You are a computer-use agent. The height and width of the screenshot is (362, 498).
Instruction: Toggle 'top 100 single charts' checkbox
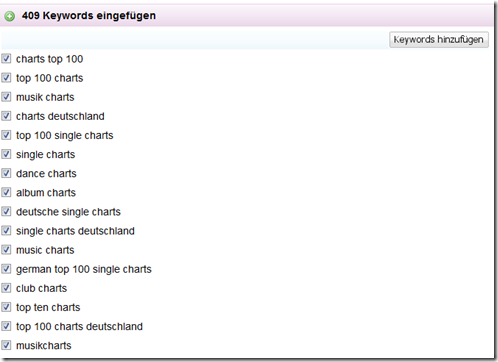[x=6, y=135]
